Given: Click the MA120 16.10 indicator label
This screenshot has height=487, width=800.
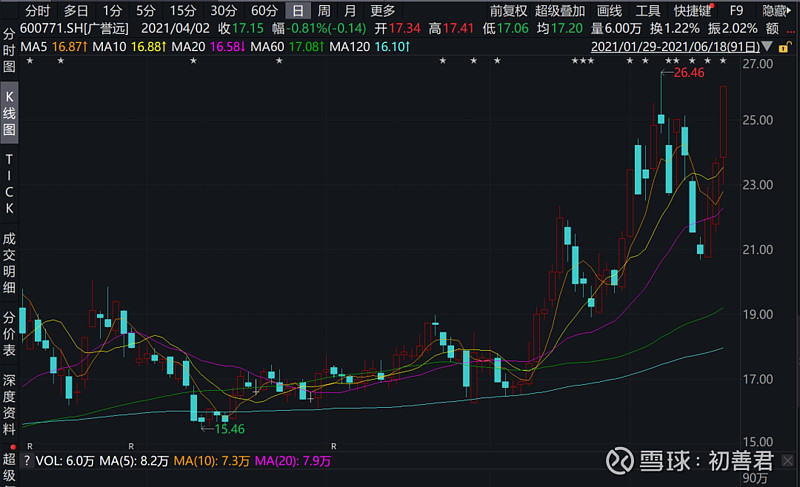Looking at the screenshot, I should click(x=370, y=47).
